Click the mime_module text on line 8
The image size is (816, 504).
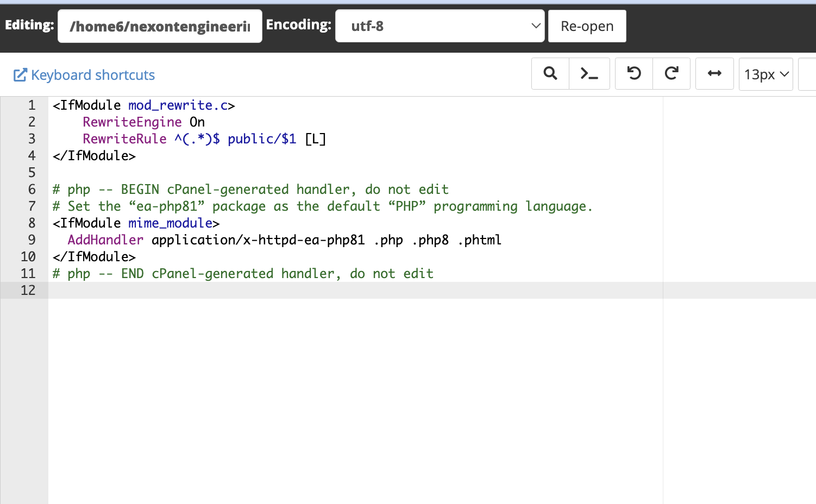[x=170, y=223]
